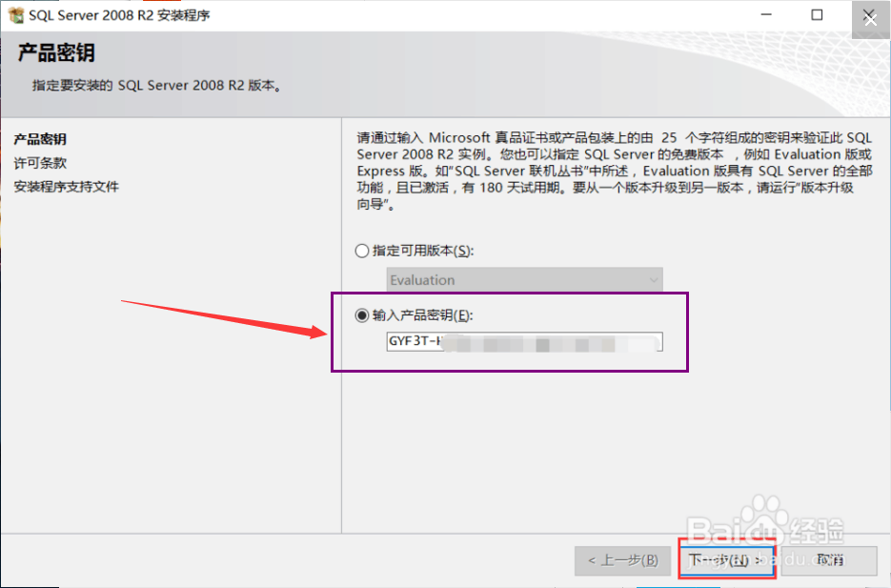Select 许可条款 step in the sidebar
Screen dimensions: 891x588
[40, 163]
